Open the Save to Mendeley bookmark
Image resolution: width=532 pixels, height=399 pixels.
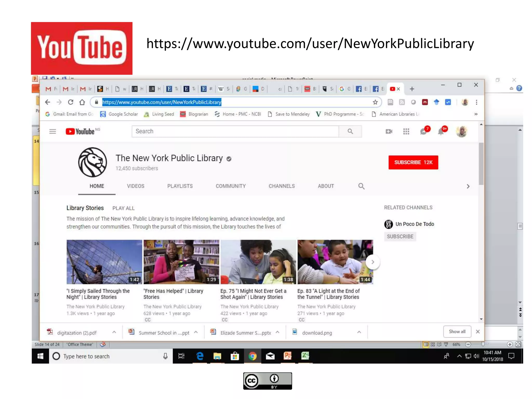click(289, 114)
